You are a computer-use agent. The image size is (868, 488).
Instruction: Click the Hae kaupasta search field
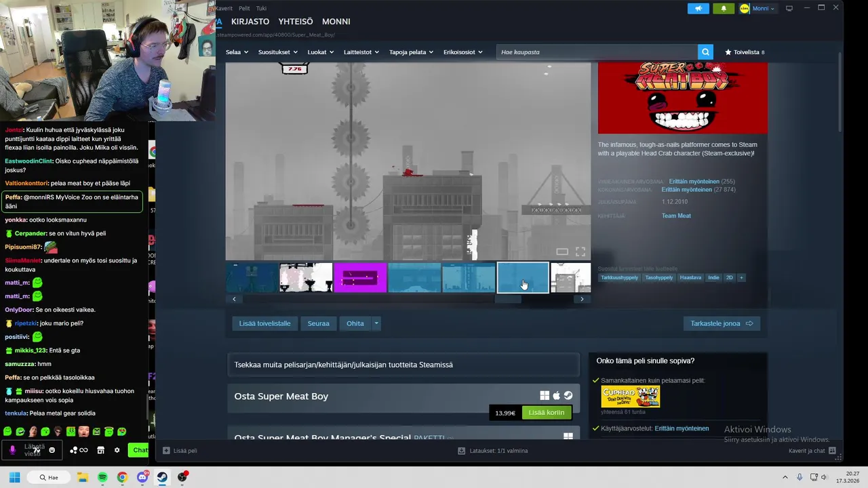tap(597, 52)
